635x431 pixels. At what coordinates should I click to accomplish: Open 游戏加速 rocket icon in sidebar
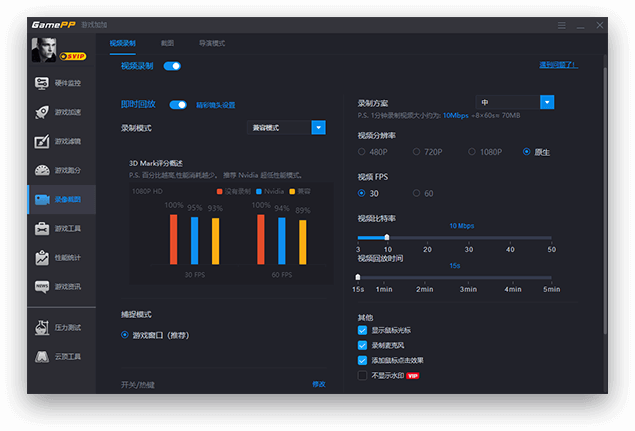(x=58, y=112)
